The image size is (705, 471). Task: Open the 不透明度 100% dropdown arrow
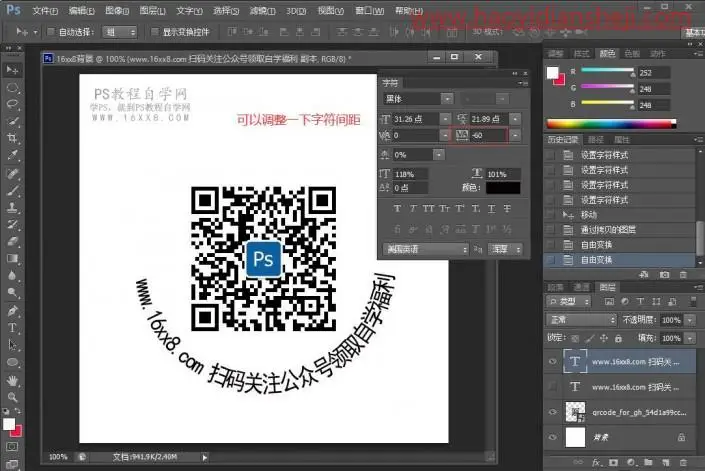click(x=690, y=320)
